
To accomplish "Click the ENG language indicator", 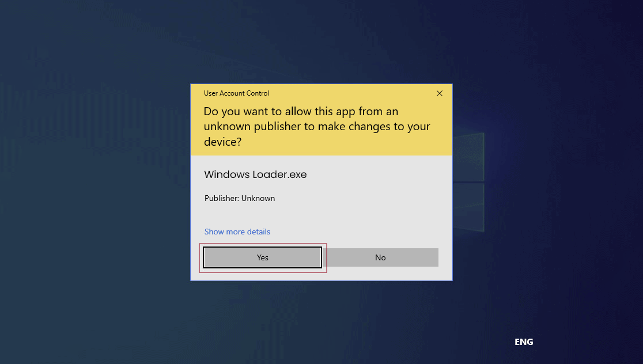I will [x=524, y=342].
